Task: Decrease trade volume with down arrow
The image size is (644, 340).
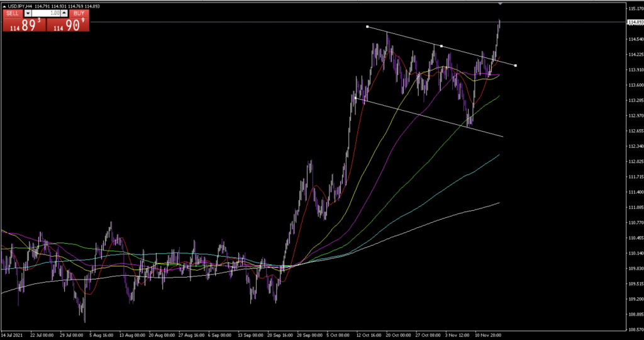Action: click(x=28, y=13)
